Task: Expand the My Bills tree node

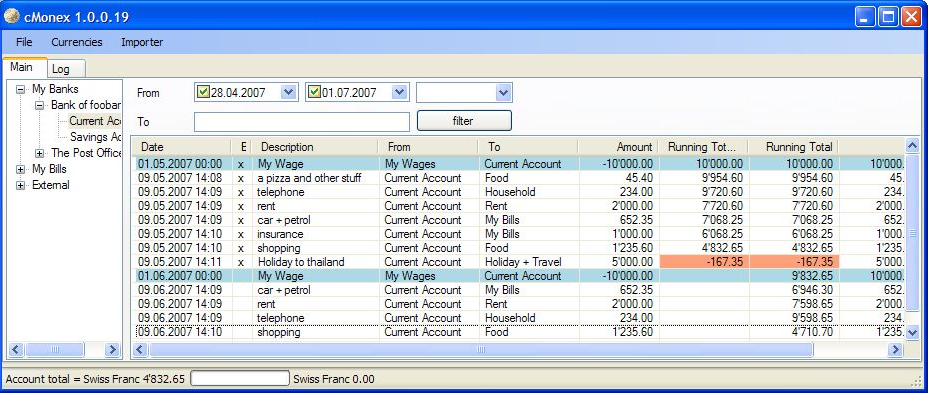Action: pos(21,169)
